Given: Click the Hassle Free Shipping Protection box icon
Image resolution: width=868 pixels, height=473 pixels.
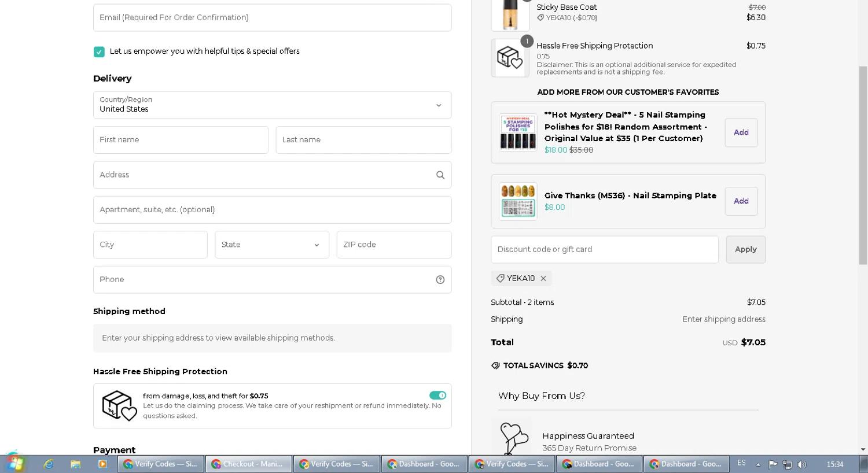Looking at the screenshot, I should click(119, 405).
